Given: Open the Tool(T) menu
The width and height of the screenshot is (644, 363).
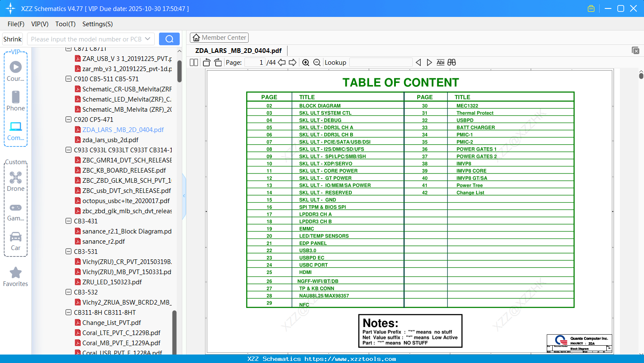Looking at the screenshot, I should (66, 24).
